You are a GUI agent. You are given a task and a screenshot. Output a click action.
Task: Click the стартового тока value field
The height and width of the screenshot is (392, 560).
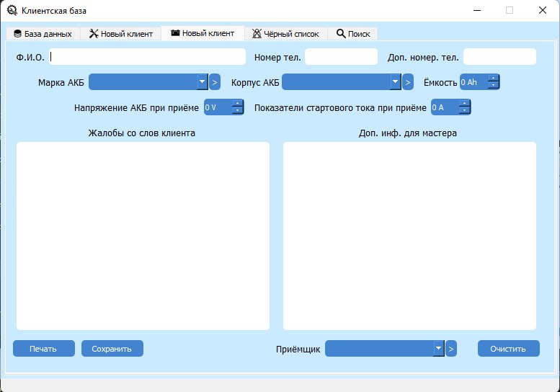[x=445, y=107]
